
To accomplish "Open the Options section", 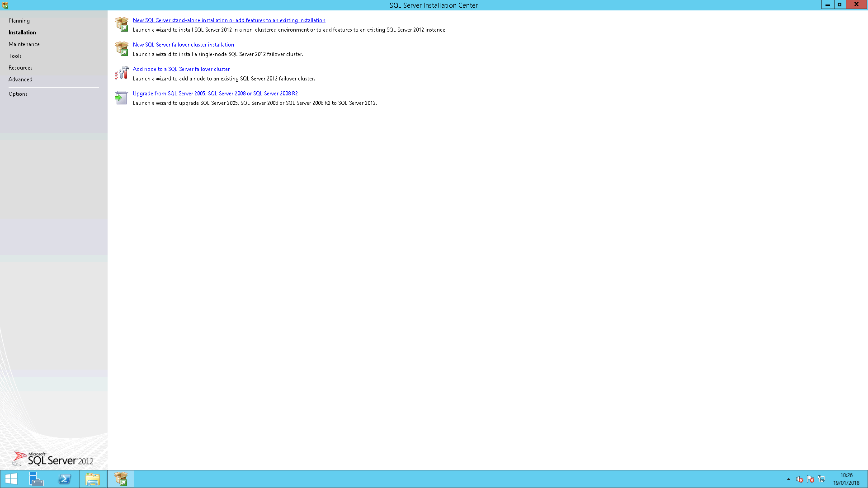I will coord(18,94).
